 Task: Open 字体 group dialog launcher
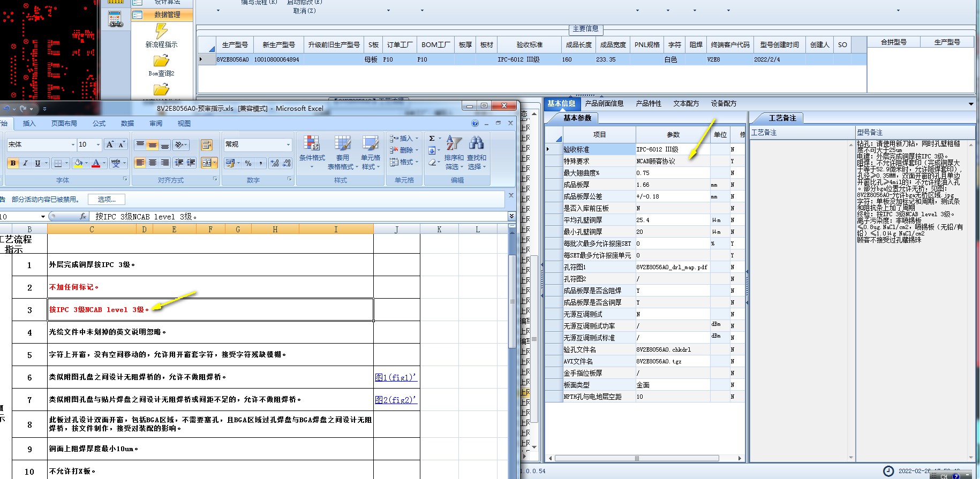(x=125, y=179)
